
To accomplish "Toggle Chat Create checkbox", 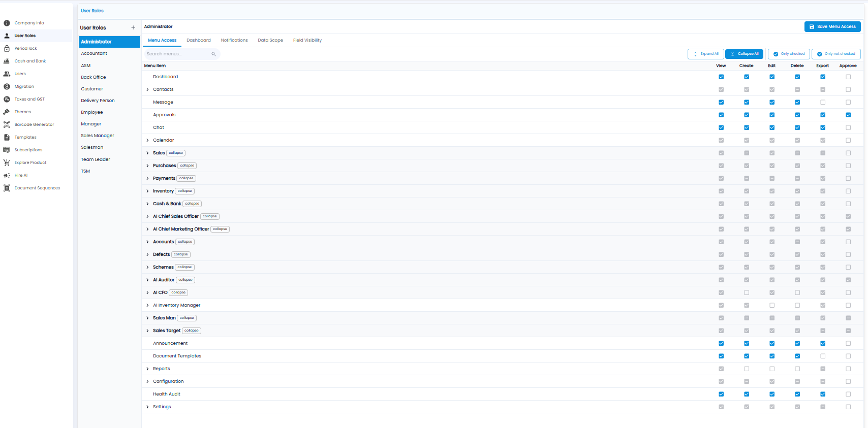I will (747, 127).
